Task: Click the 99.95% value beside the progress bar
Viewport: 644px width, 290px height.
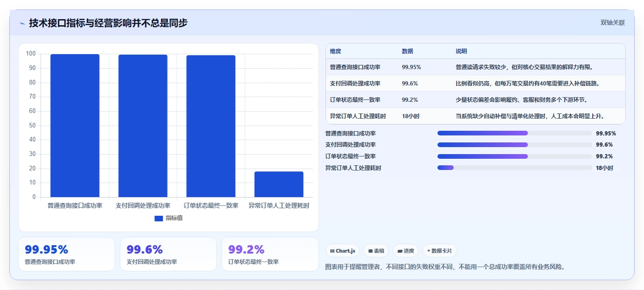Action: coord(606,133)
